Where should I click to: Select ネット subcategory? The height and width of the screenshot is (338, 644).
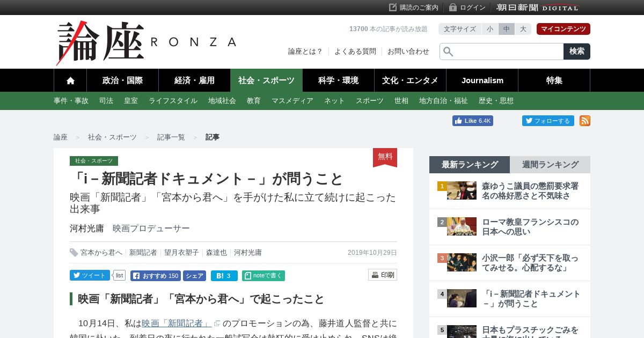pos(334,101)
